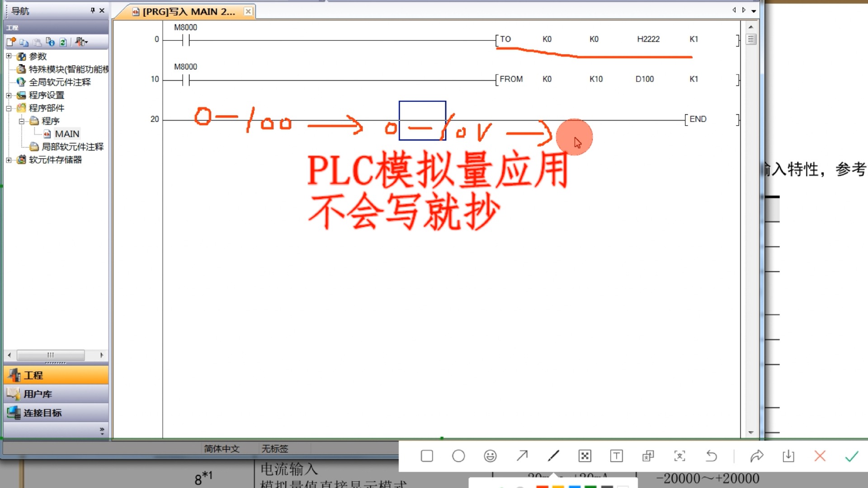Expand the 软元件存储器 tree node
Screen dimensions: 868x488
9,160
